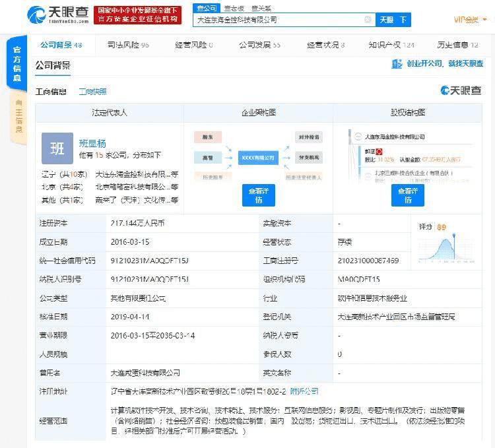Select the 其他有限责任公司 company type value
Image resolution: width=495 pixels, height=448 pixels.
click(x=138, y=298)
